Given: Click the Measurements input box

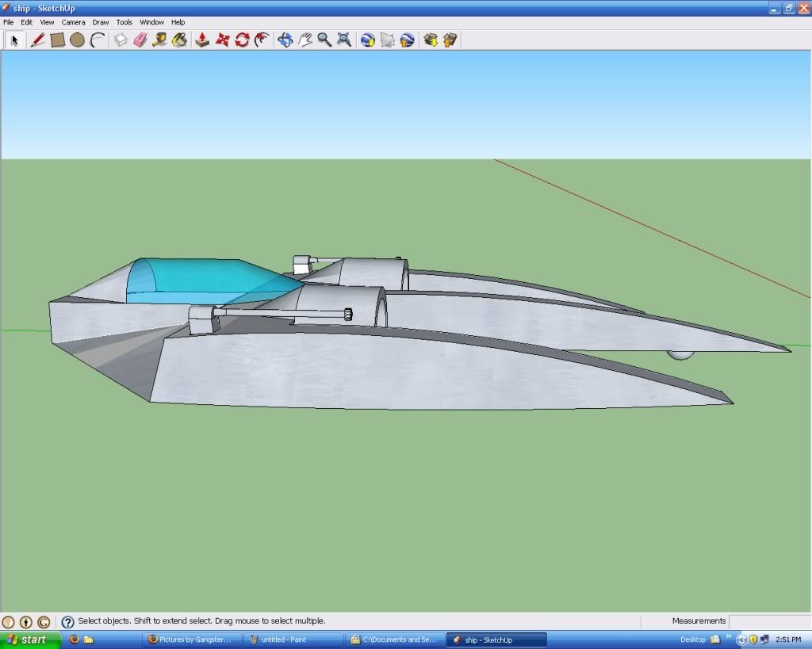Looking at the screenshot, I should pyautogui.click(x=769, y=621).
